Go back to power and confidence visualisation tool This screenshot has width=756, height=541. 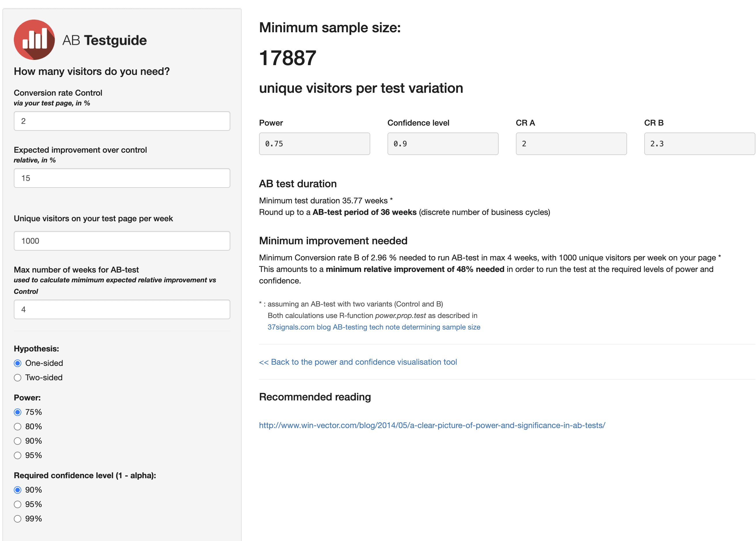358,362
